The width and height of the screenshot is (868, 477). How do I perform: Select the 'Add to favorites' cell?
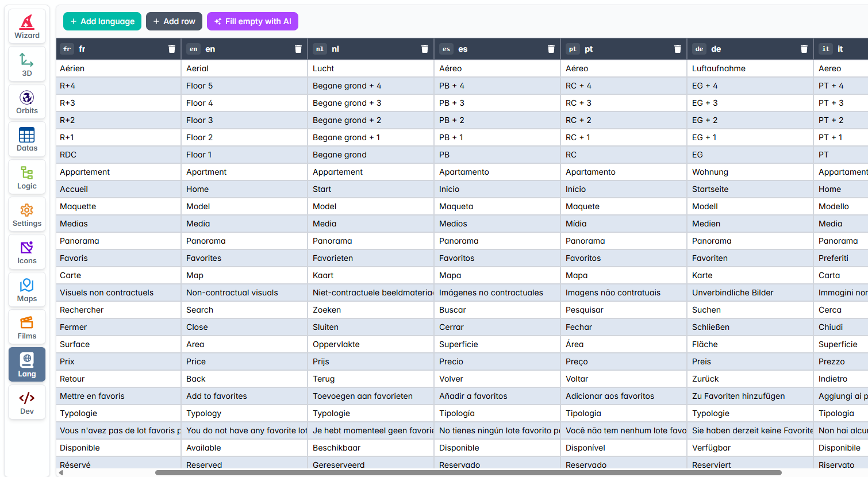point(245,396)
